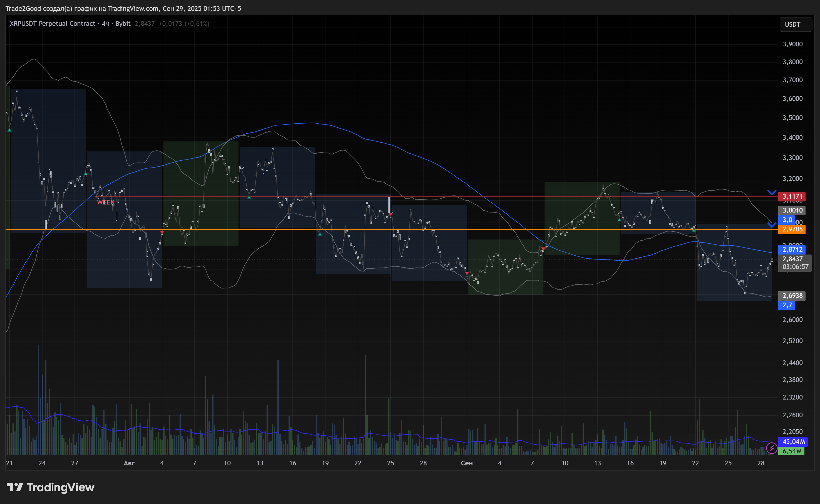The image size is (820, 504).
Task: Click the blue 2,8712 moving average label
Action: [792, 249]
